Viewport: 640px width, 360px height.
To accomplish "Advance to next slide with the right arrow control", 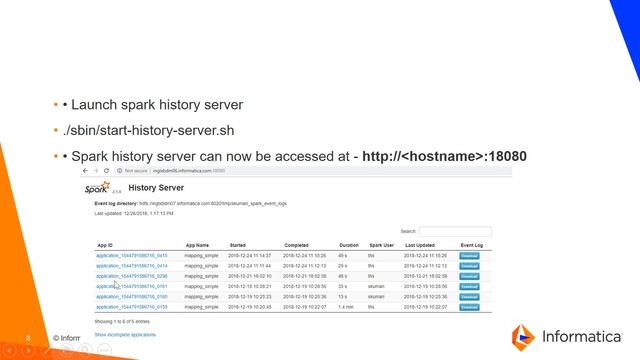I will [29, 350].
